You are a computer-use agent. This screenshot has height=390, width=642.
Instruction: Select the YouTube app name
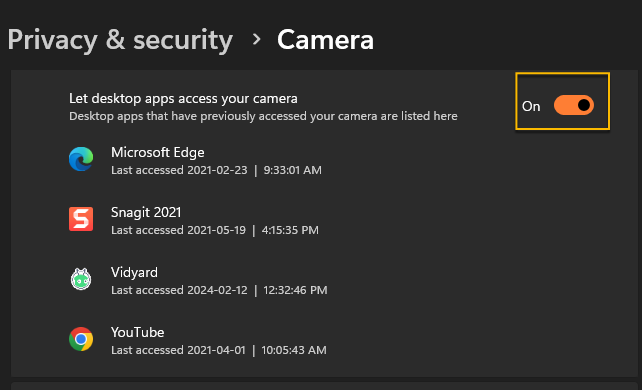[138, 332]
